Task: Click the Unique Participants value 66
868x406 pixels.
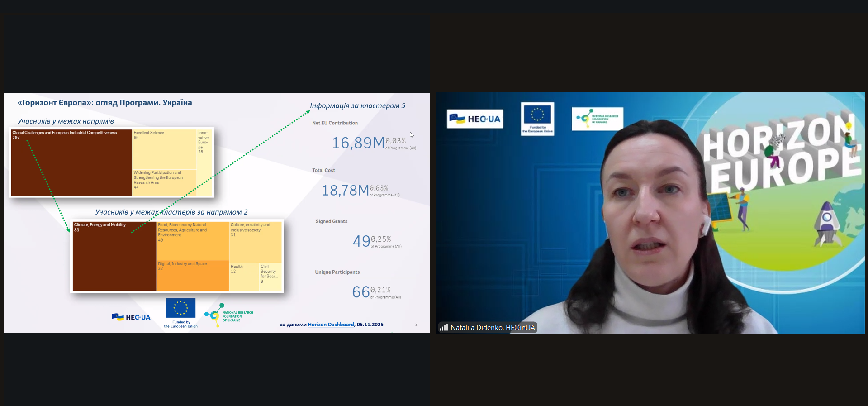Action: [361, 292]
